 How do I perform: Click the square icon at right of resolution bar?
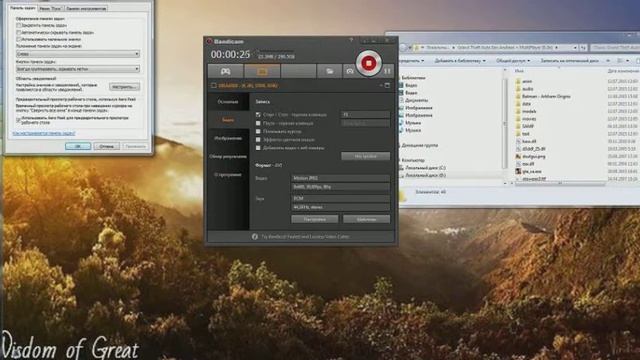tap(387, 85)
